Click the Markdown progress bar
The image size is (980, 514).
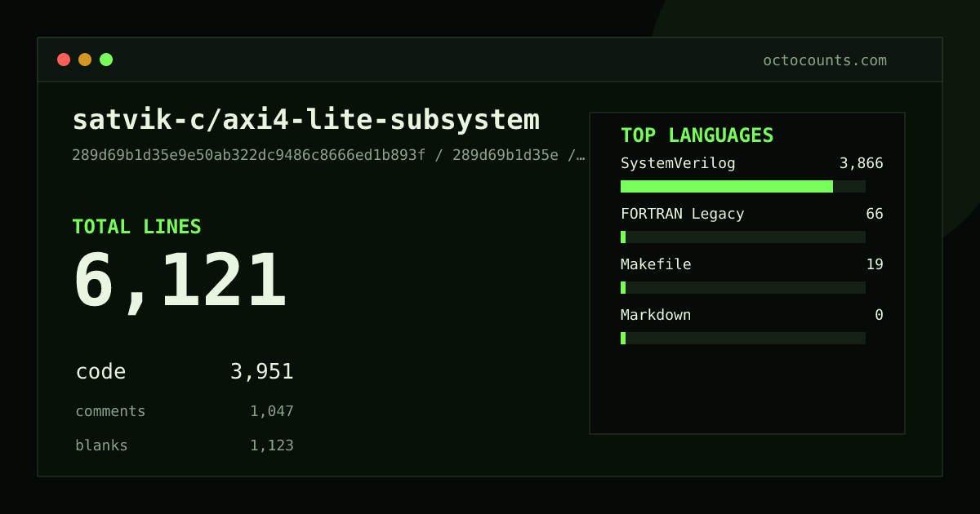[x=743, y=338]
